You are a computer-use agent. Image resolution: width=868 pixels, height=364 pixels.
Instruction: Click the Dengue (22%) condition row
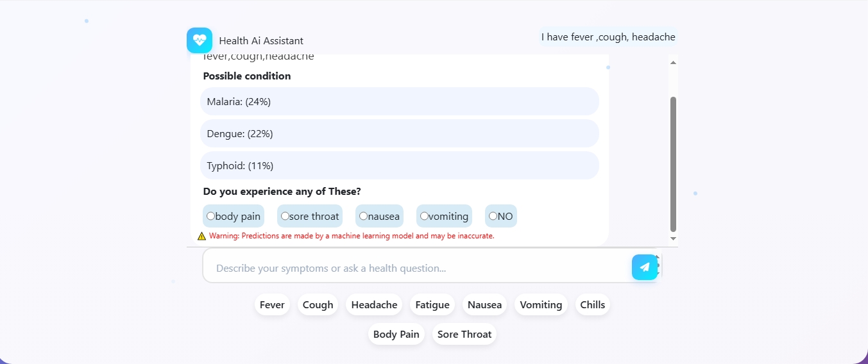click(x=400, y=133)
